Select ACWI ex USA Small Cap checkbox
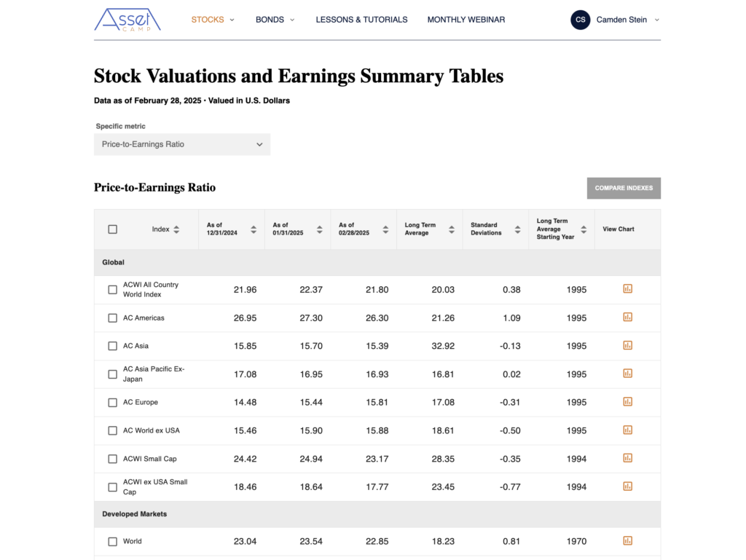The height and width of the screenshot is (560, 746). click(113, 487)
